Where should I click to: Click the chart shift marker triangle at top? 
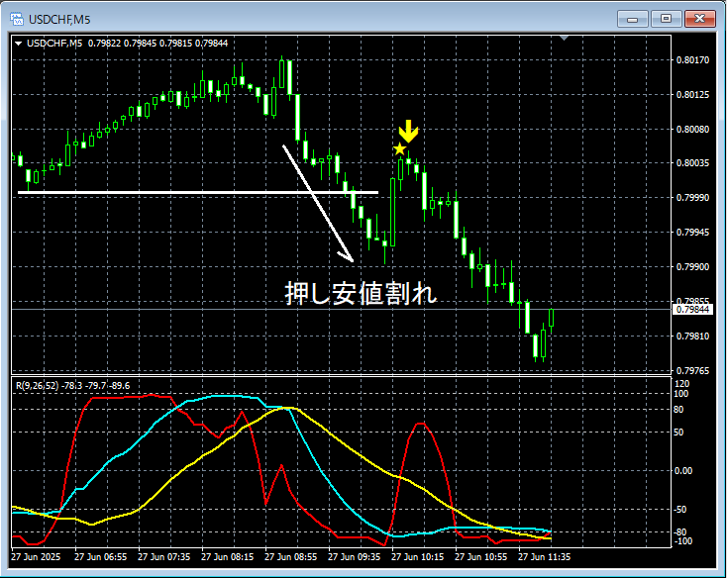tap(565, 38)
